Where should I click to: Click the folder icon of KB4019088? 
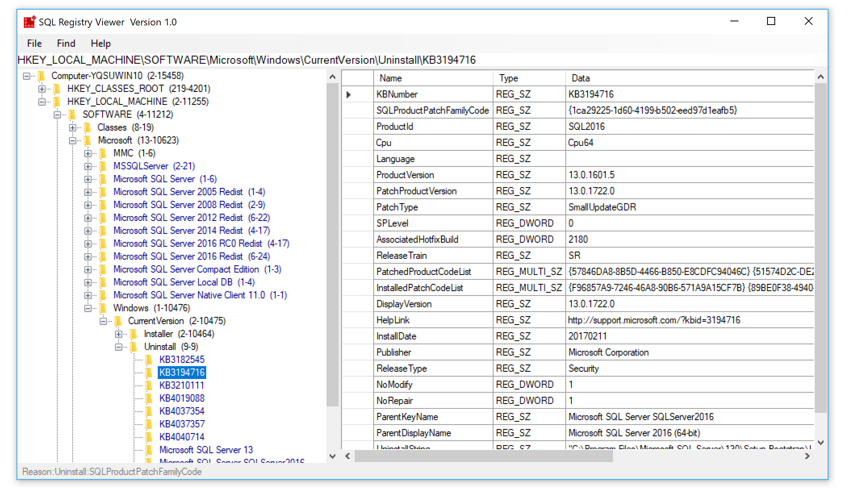[x=149, y=398]
